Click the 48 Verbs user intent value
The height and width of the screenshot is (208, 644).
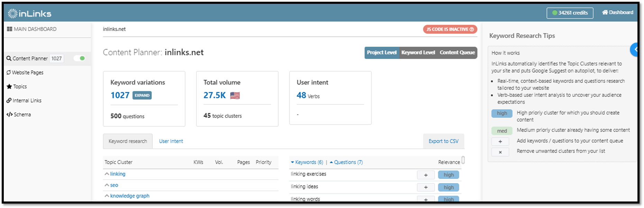[x=308, y=95]
